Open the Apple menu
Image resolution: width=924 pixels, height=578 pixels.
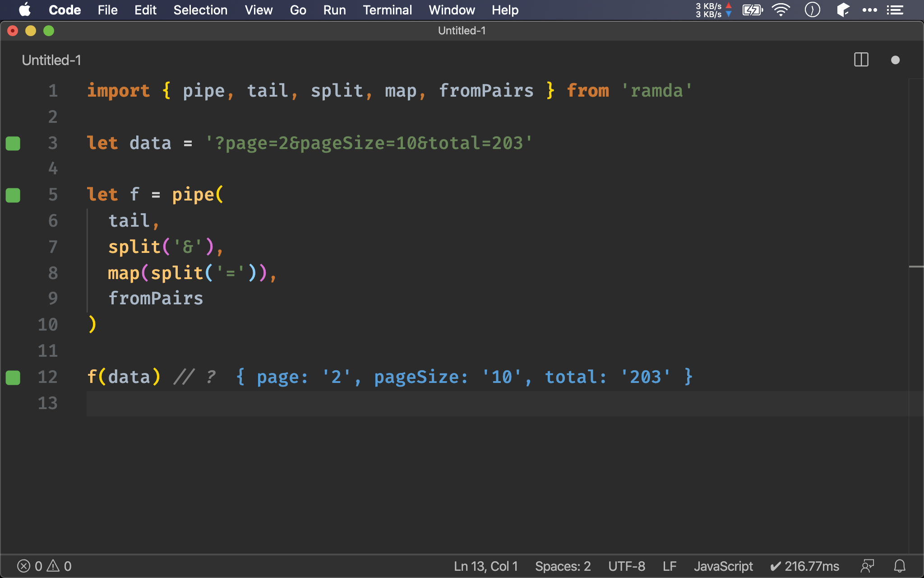point(25,9)
